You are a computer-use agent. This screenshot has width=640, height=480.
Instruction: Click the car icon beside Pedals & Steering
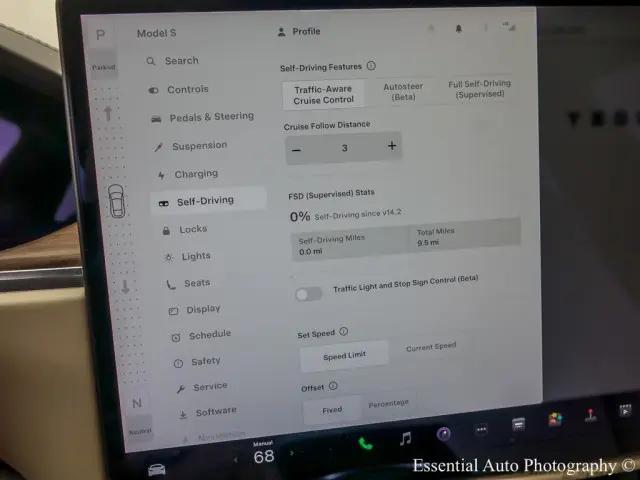point(156,119)
